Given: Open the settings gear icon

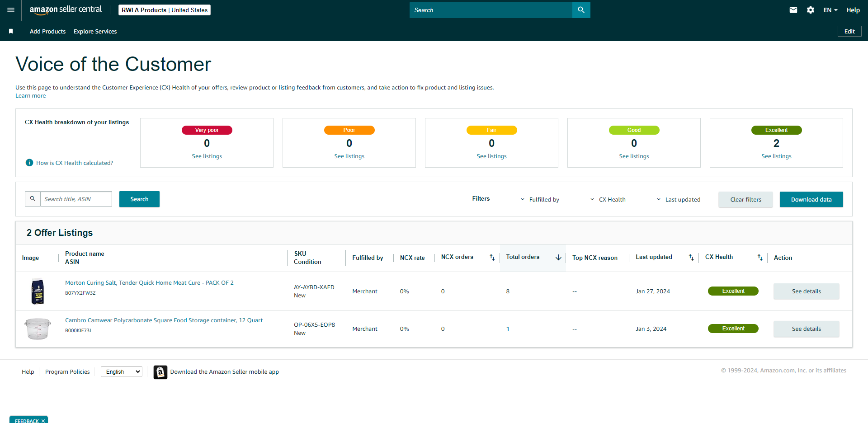Looking at the screenshot, I should [811, 10].
